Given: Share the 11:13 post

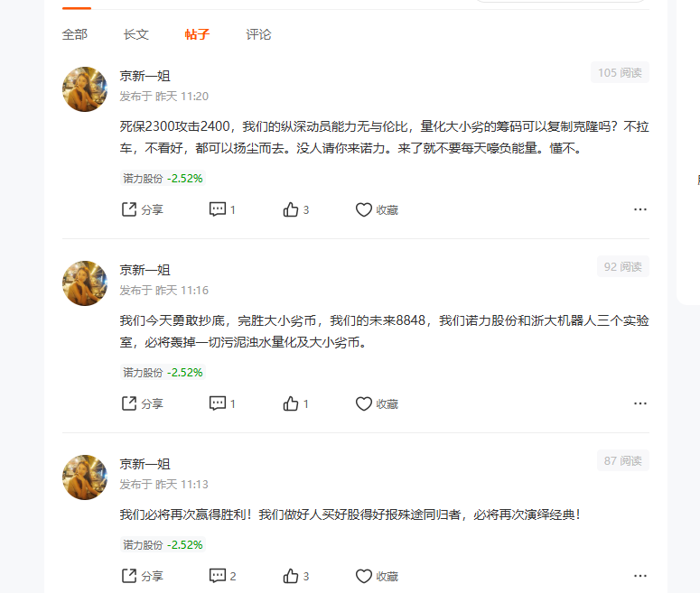Looking at the screenshot, I should [x=142, y=576].
